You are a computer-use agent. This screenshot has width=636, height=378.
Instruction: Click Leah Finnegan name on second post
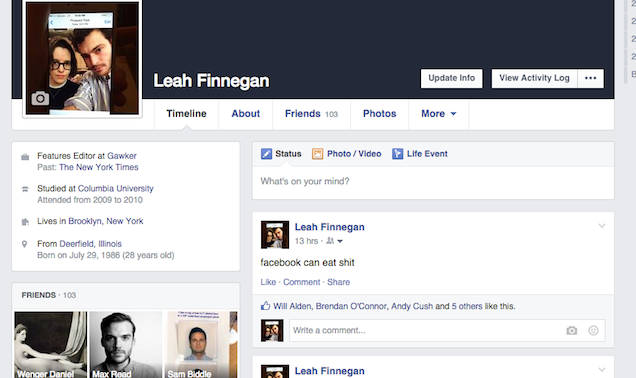[329, 371]
